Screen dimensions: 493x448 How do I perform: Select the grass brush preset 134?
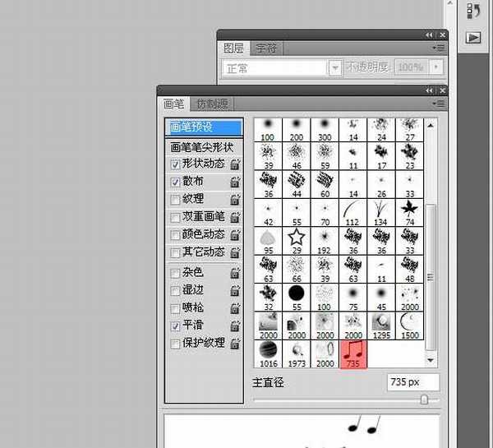click(380, 210)
